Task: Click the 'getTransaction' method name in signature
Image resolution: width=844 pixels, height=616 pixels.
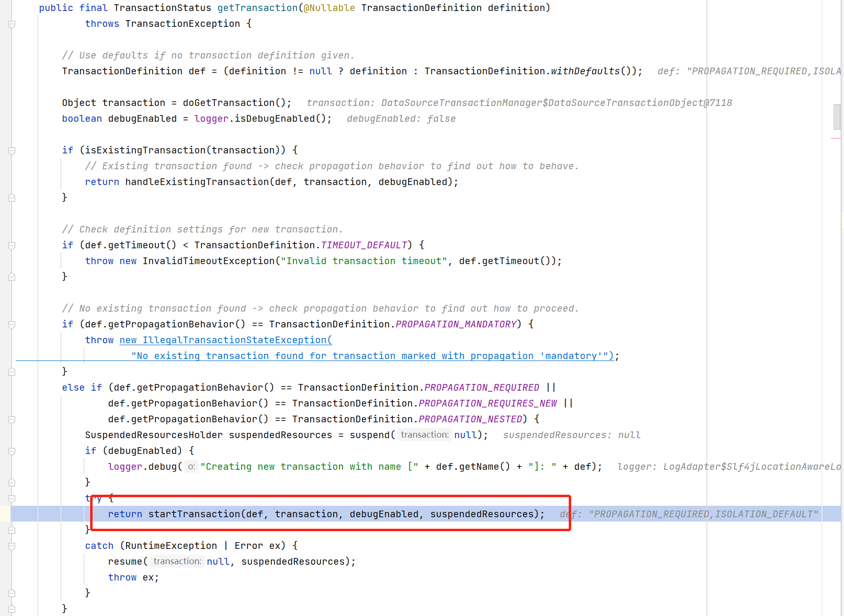Action: (x=258, y=8)
